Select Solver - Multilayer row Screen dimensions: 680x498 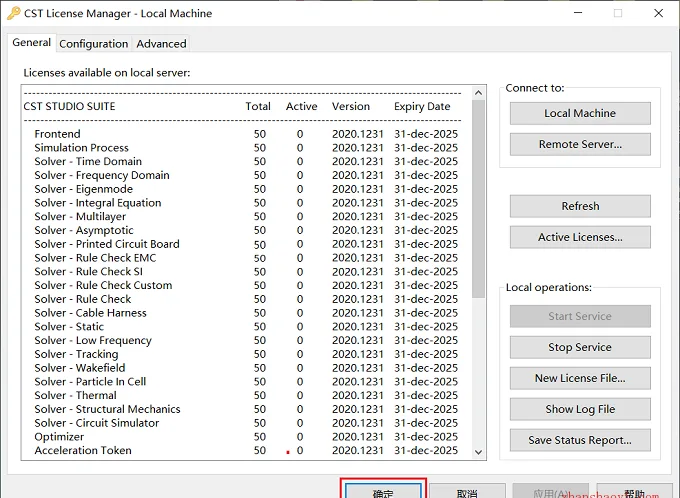[246, 216]
